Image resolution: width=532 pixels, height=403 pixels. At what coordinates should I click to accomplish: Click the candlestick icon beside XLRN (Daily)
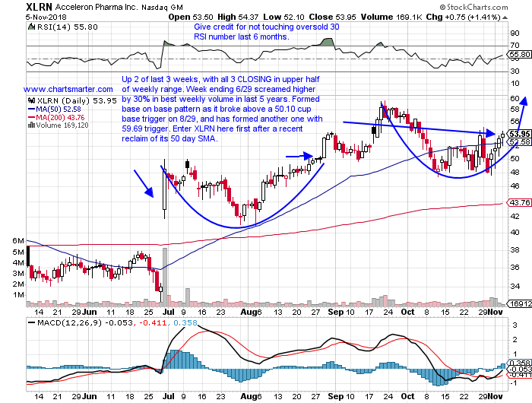point(32,100)
